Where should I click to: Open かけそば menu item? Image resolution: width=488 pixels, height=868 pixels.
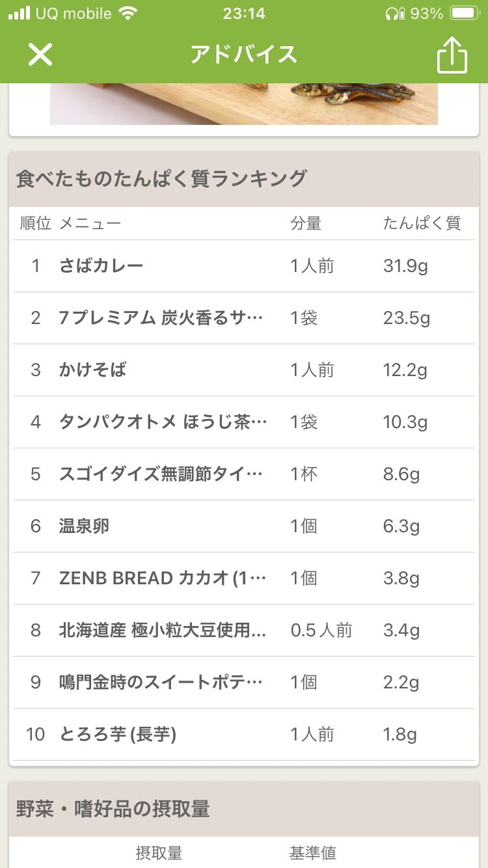[244, 370]
